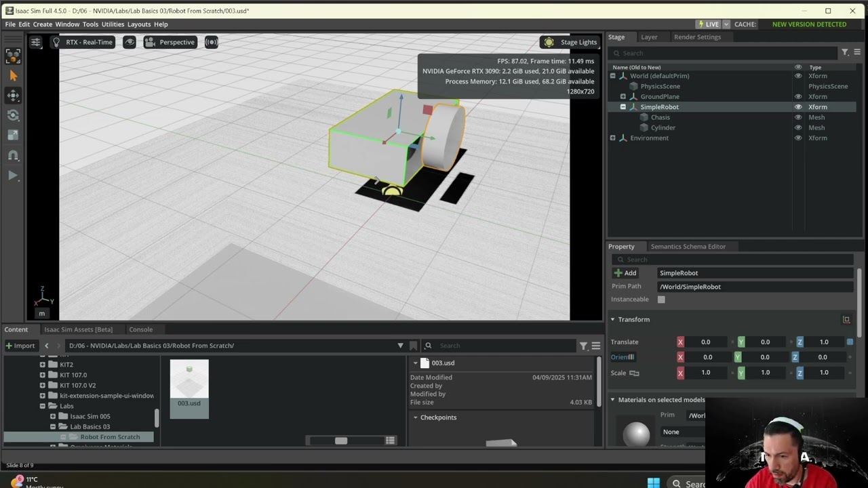Toggle visibility of World prim

(x=797, y=76)
